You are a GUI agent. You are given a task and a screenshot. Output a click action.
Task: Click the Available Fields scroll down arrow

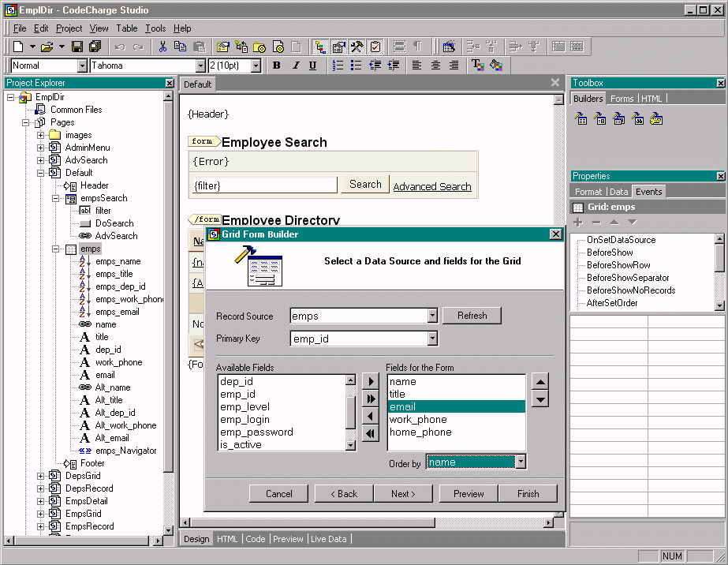coord(350,446)
